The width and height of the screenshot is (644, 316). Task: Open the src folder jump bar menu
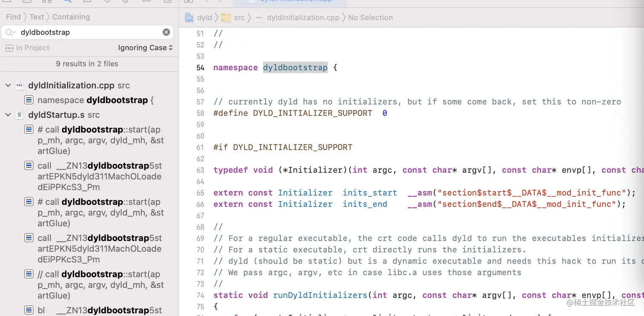tap(239, 17)
